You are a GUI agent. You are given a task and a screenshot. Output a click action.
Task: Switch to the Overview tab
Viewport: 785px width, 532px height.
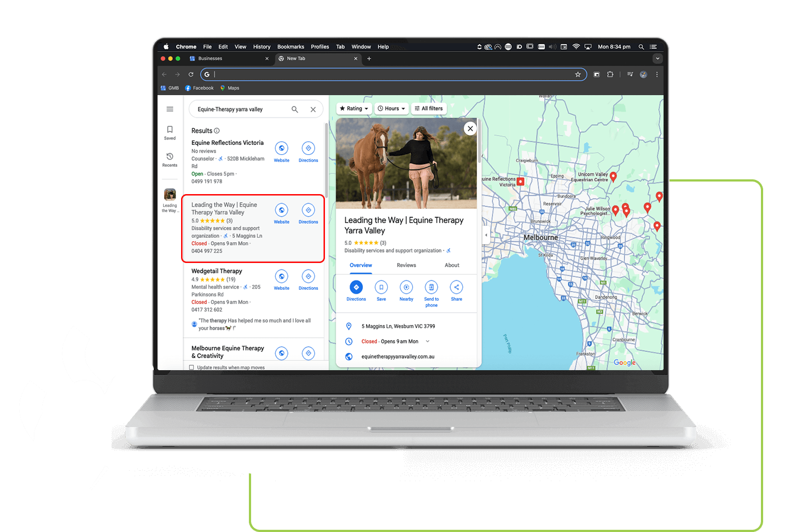pos(361,265)
